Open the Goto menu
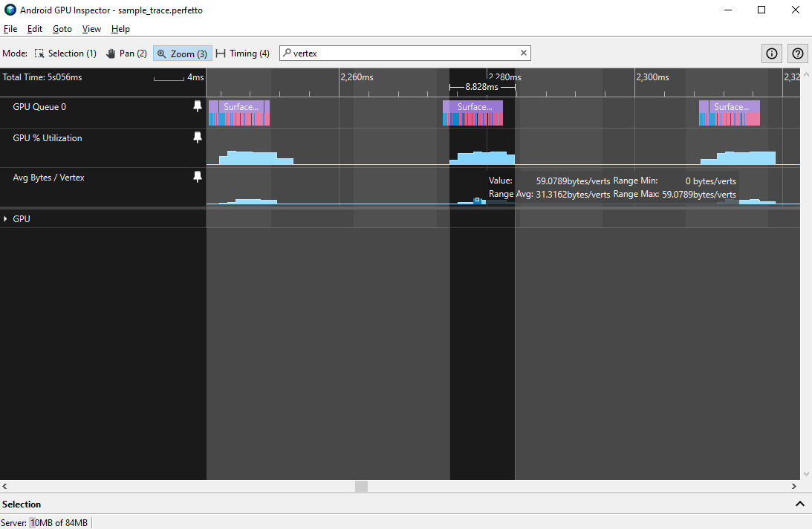The image size is (812, 529). coord(62,29)
